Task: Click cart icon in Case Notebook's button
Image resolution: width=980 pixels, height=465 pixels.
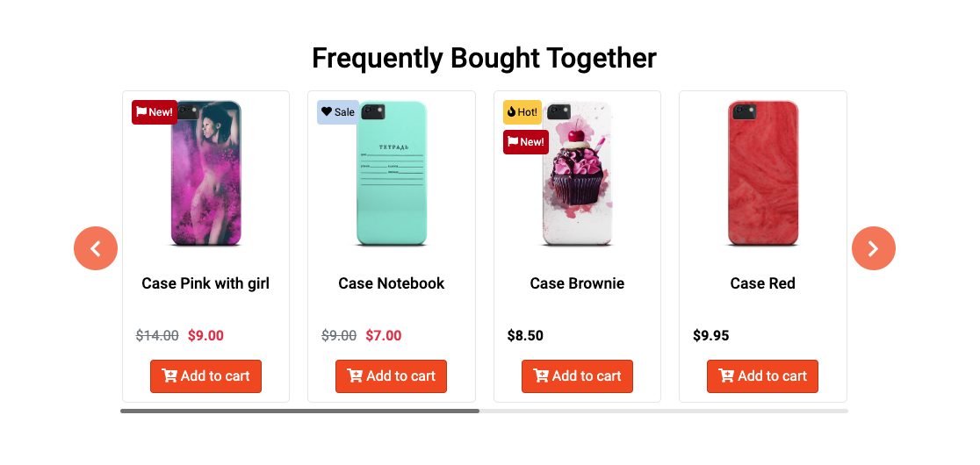Action: pos(355,376)
